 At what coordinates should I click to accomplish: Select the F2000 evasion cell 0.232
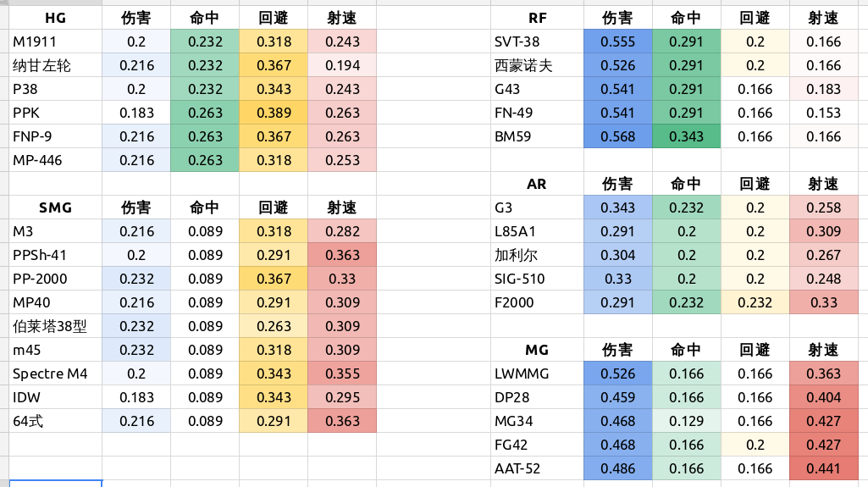(x=755, y=302)
